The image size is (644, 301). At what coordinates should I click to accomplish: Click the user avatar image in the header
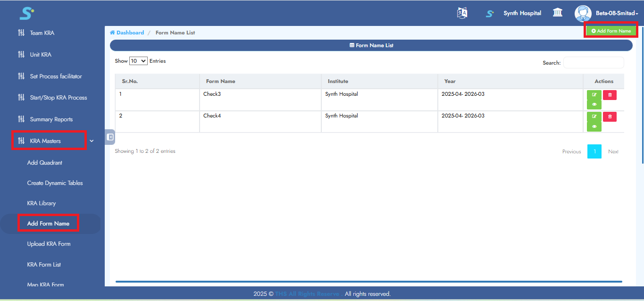coord(583,13)
